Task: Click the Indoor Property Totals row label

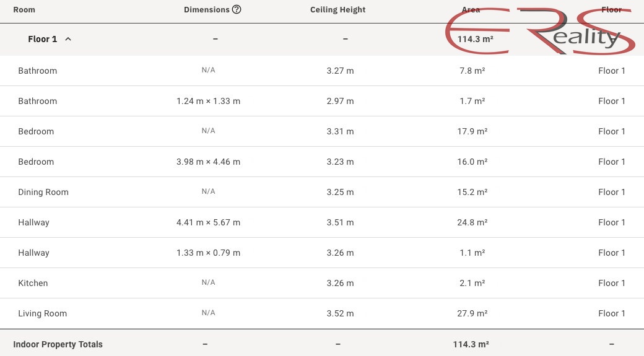Action: (x=58, y=344)
